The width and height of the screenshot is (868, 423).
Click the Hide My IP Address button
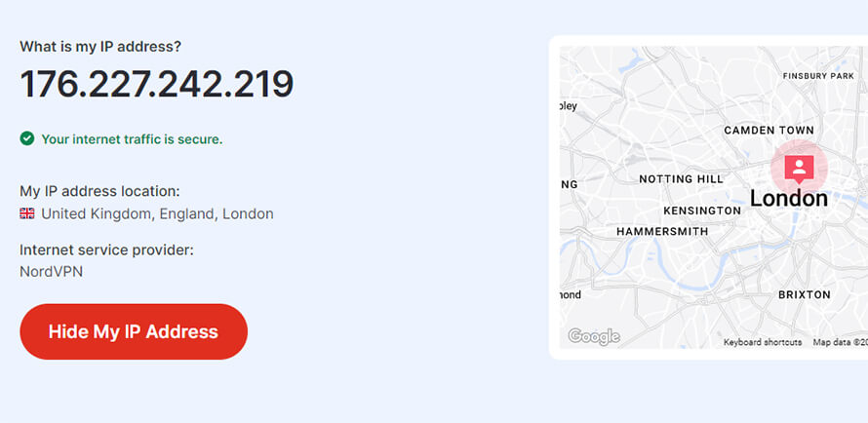click(134, 331)
